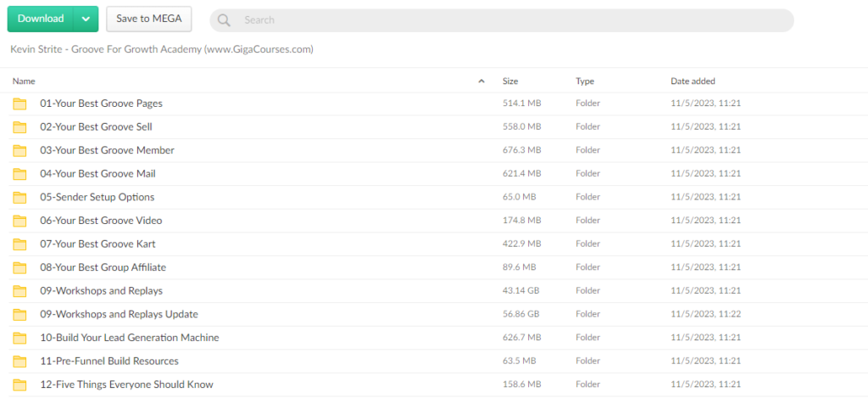Click the folder icon next to 07-Your Best Groove Kart
868x415 pixels.
(x=19, y=244)
